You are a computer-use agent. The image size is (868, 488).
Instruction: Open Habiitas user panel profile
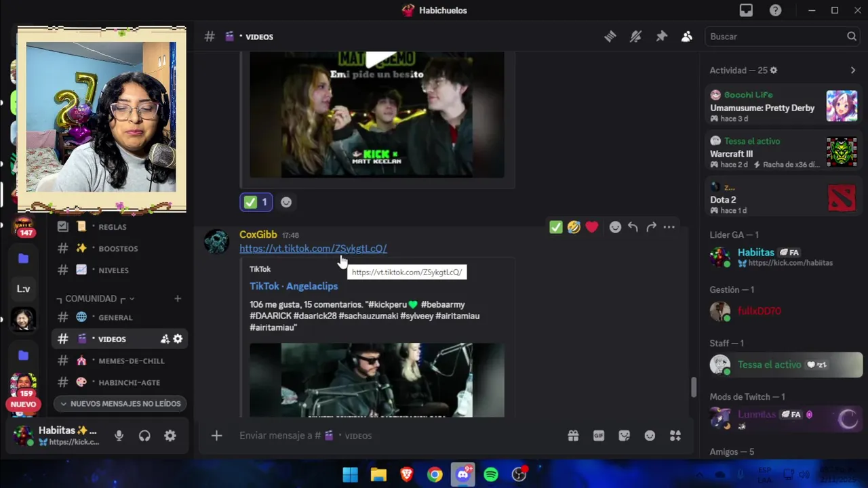tap(57, 436)
